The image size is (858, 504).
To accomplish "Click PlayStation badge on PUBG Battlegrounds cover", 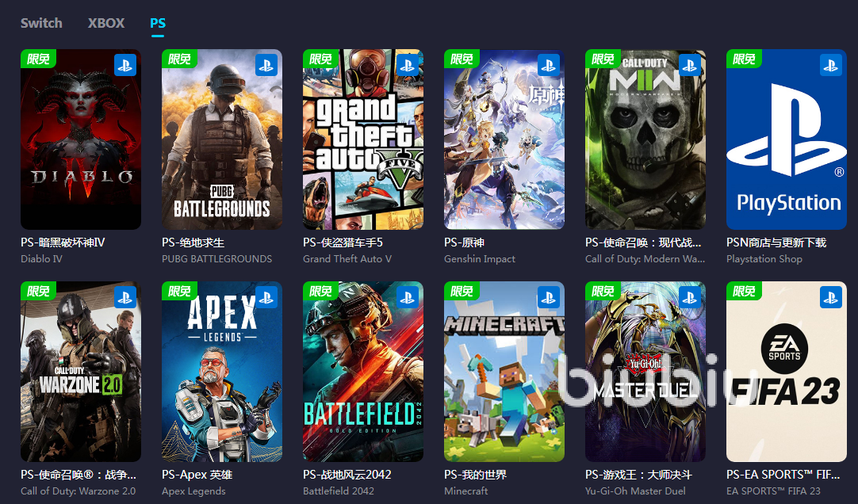I will 266,65.
